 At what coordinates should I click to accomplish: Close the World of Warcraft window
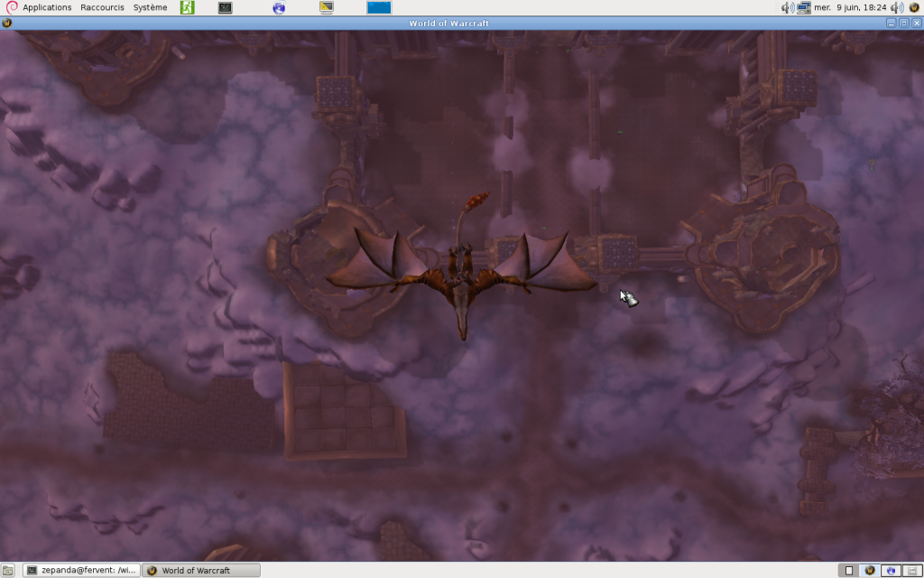[917, 23]
